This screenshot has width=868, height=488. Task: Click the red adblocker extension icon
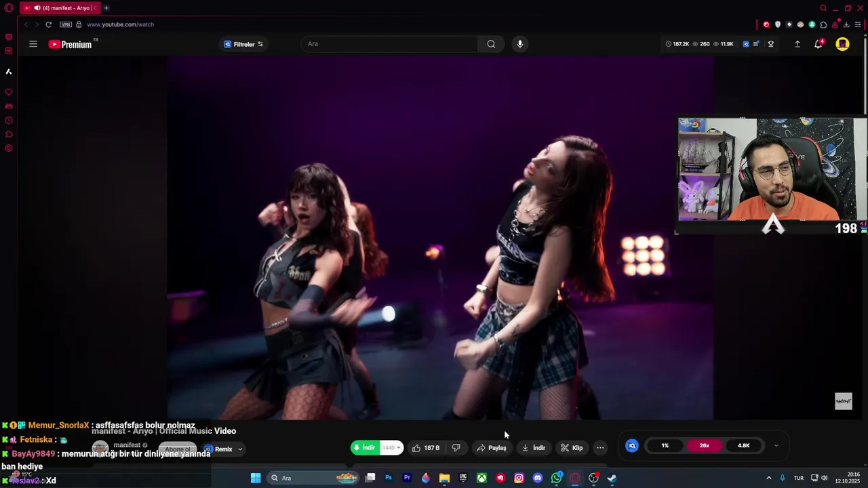(766, 24)
